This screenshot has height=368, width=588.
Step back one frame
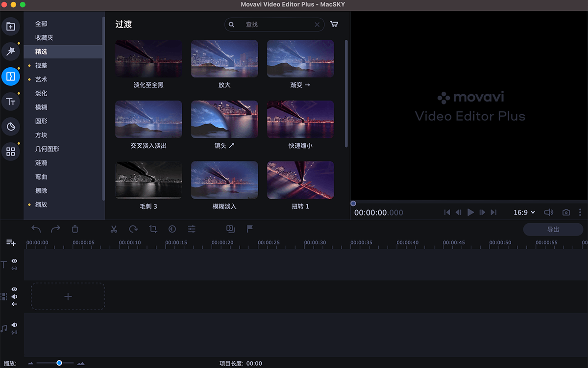(x=459, y=212)
